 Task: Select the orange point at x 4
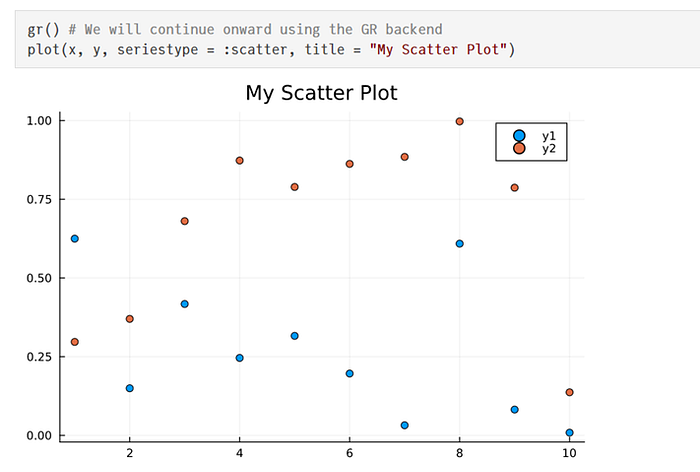[x=239, y=160]
